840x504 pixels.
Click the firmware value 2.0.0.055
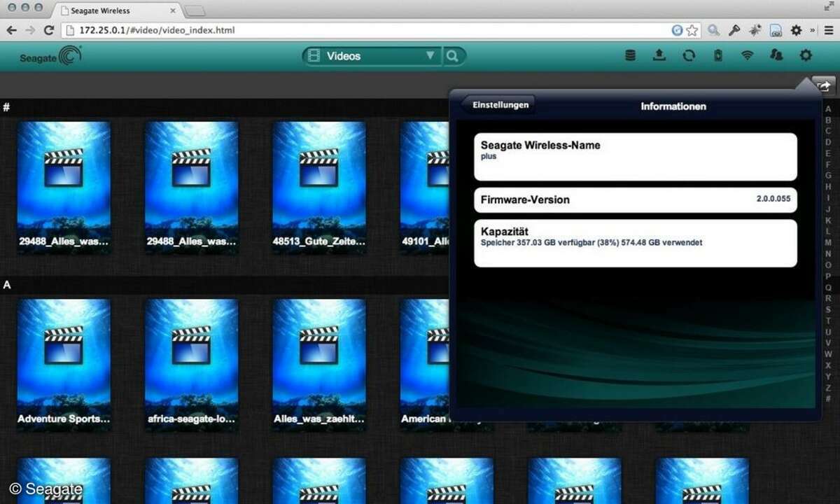pyautogui.click(x=773, y=199)
